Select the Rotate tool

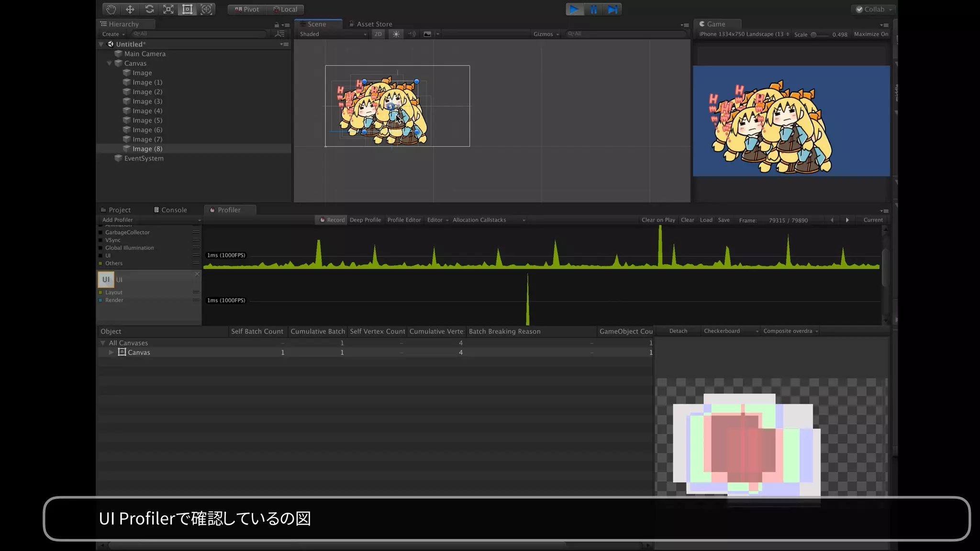(149, 9)
